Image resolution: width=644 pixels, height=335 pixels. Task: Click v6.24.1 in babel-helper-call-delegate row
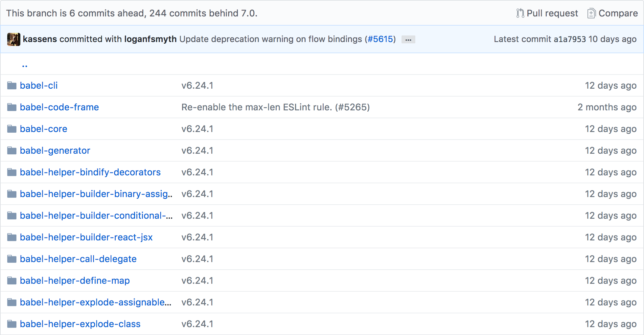[197, 259]
